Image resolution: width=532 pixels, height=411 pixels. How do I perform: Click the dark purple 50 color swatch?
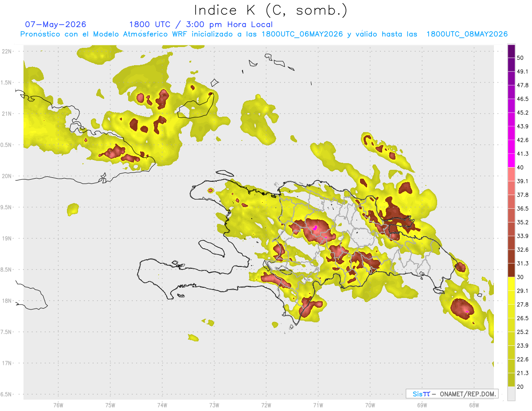point(512,51)
